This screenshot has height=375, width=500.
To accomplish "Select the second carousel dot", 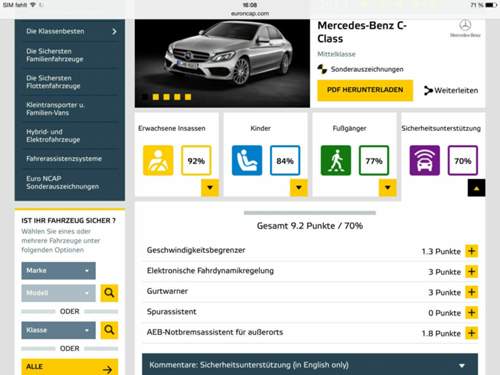I will tap(156, 97).
